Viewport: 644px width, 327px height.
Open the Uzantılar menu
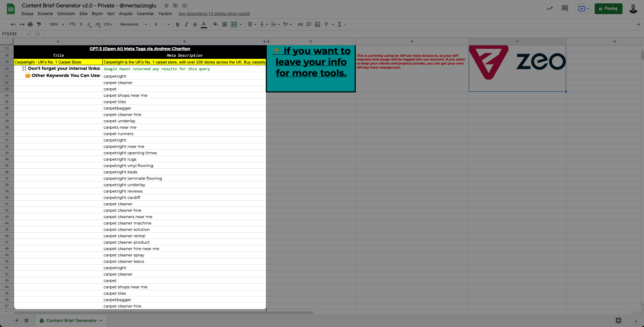click(x=145, y=14)
